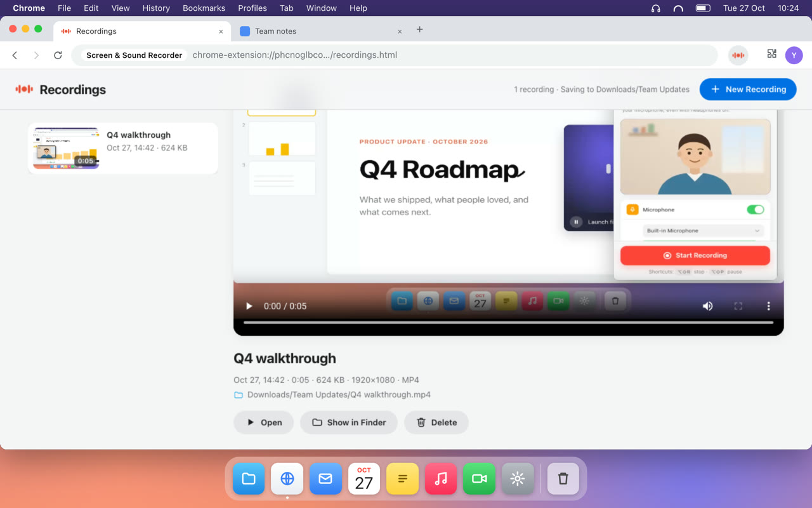Enter fullscreen in the video player

[x=738, y=306]
